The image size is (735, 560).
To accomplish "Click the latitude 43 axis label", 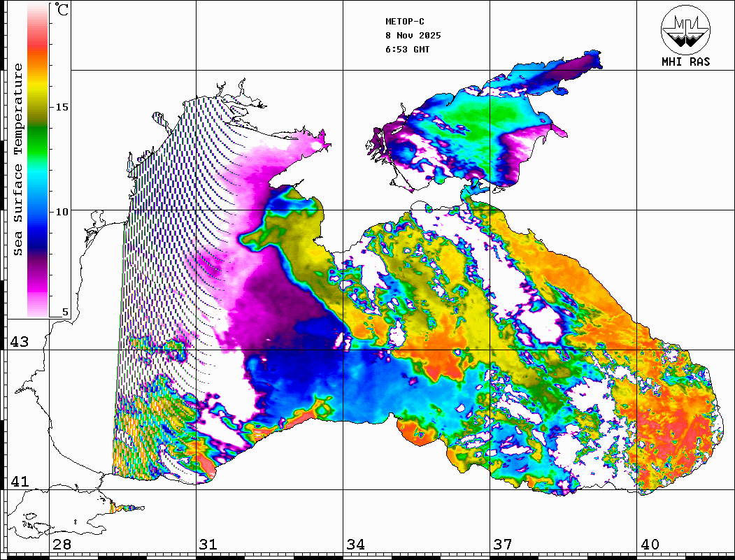I will pyautogui.click(x=19, y=342).
